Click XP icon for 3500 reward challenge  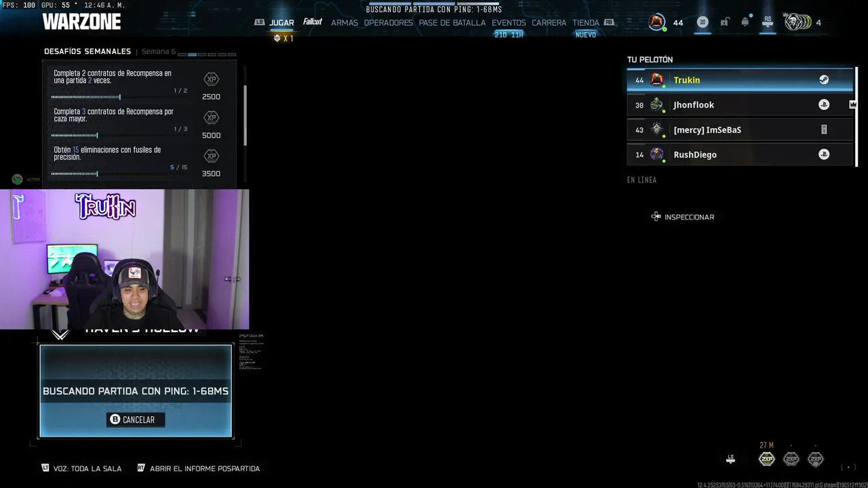coord(212,156)
